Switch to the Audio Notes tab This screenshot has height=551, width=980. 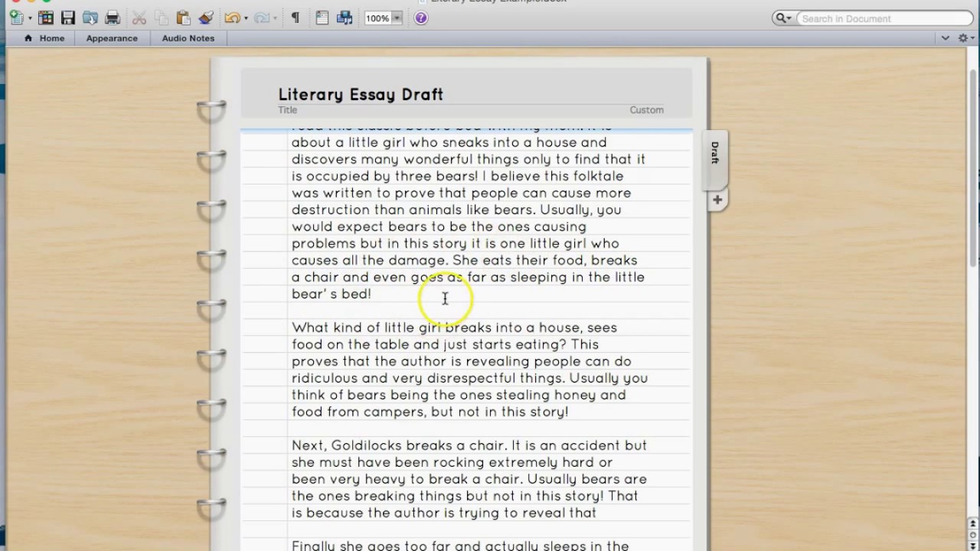(188, 38)
